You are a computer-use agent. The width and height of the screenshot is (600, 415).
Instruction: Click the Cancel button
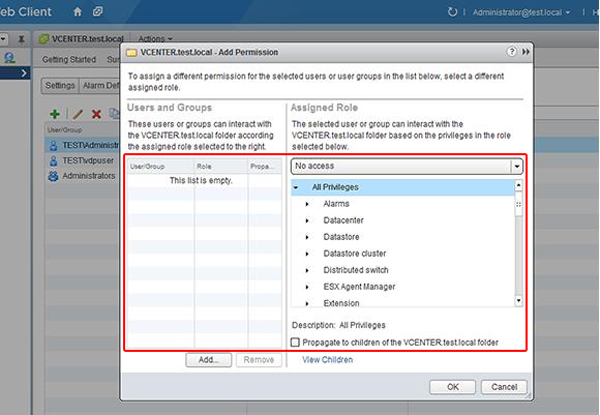[504, 387]
